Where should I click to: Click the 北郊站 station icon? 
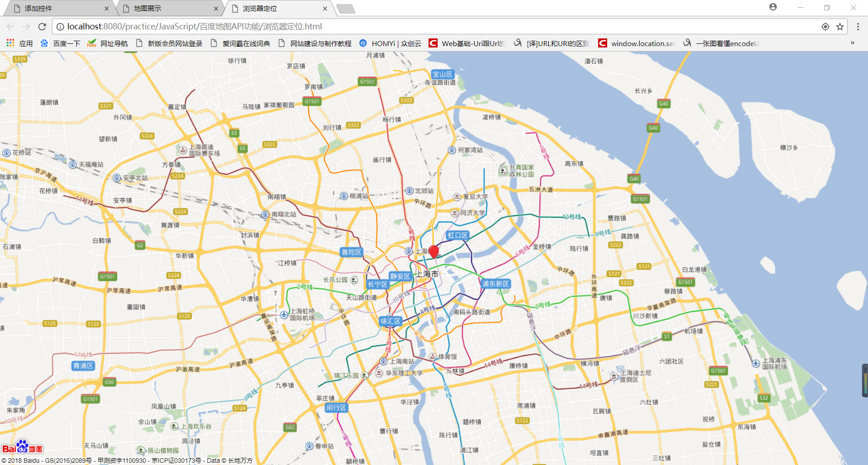tap(409, 191)
